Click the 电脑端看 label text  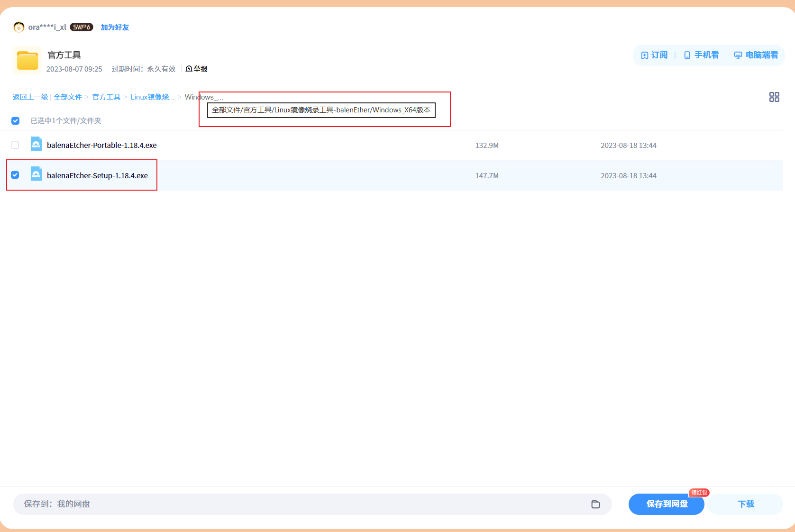pos(762,55)
